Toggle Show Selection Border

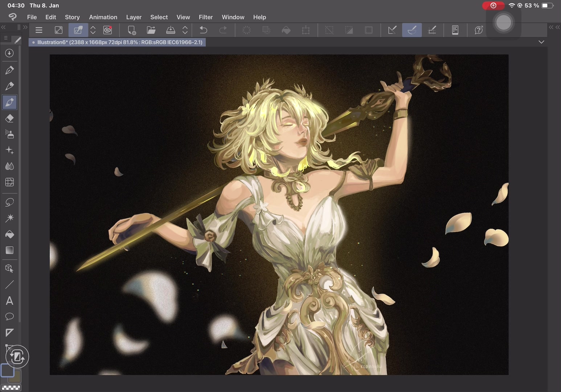(369, 30)
